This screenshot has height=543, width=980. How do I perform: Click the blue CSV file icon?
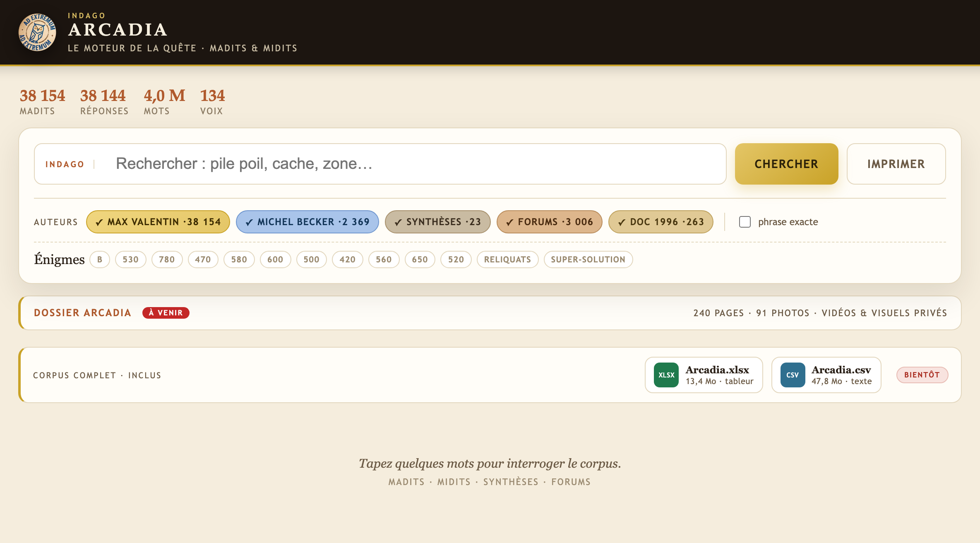click(793, 375)
